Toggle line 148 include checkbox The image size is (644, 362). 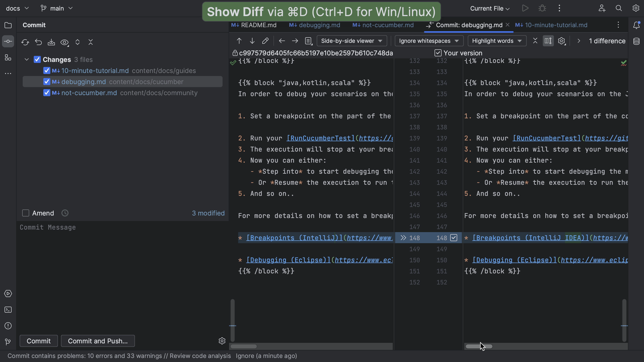pyautogui.click(x=454, y=238)
